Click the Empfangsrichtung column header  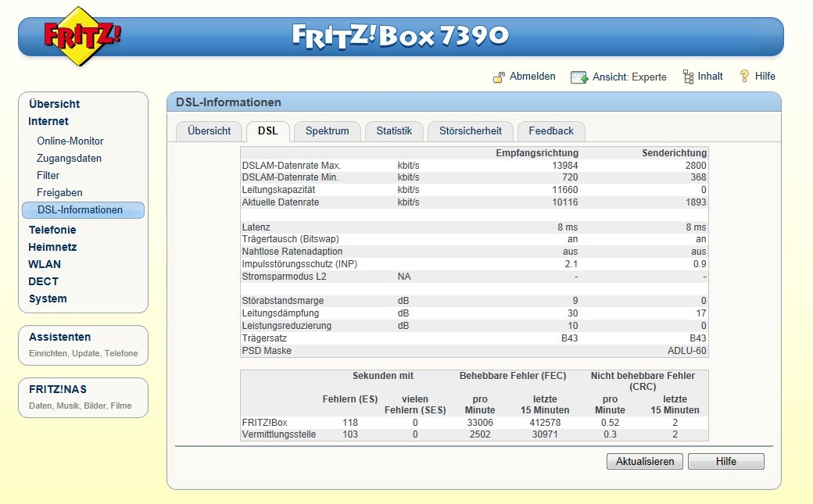coord(536,153)
